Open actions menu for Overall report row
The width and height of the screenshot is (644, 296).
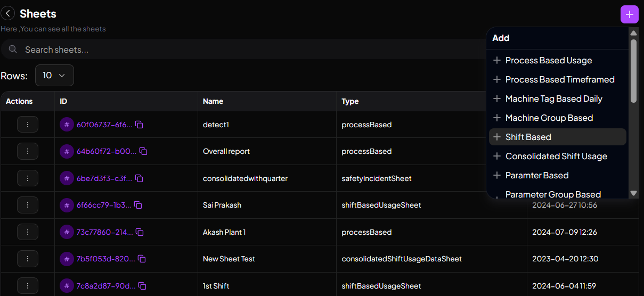coord(28,151)
